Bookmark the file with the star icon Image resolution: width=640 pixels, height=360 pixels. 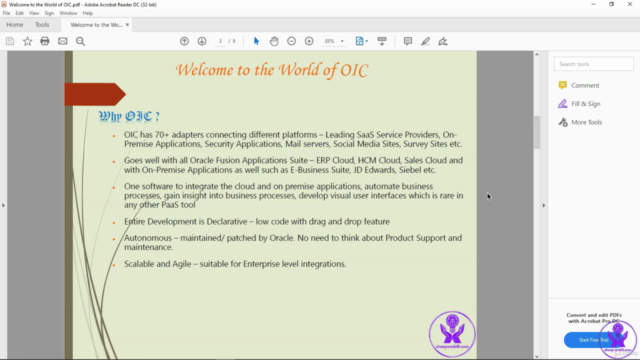point(27,41)
